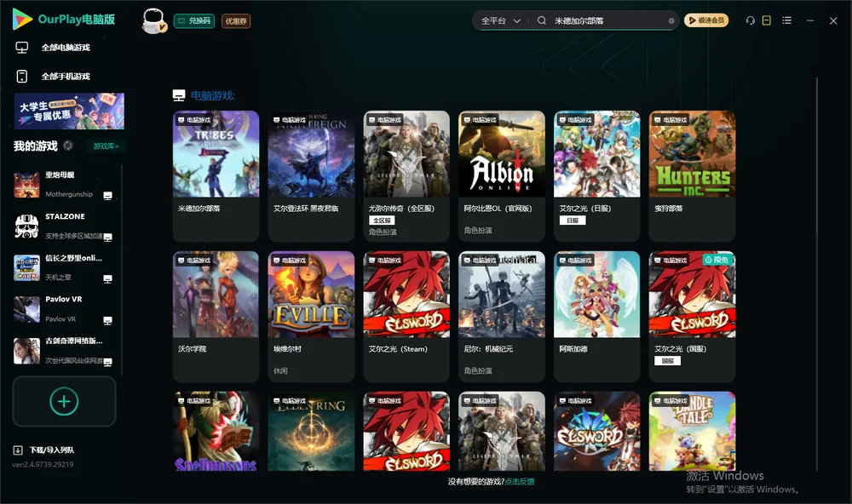
Task: Clear the search box text
Action: [671, 20]
